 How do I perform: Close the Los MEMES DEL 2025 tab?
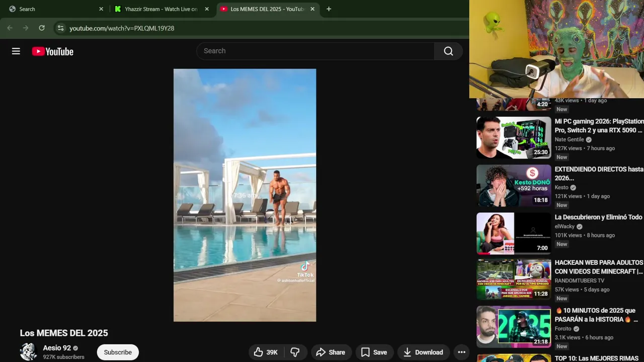(x=312, y=9)
